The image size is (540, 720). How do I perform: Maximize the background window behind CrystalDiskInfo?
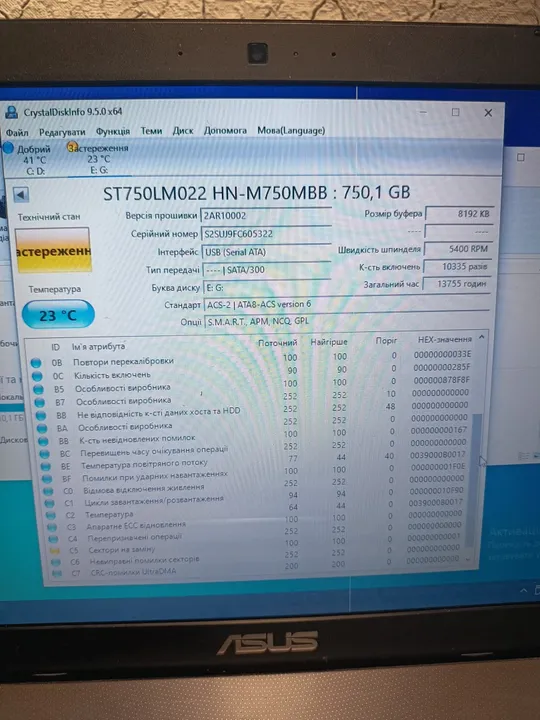pyautogui.click(x=521, y=158)
